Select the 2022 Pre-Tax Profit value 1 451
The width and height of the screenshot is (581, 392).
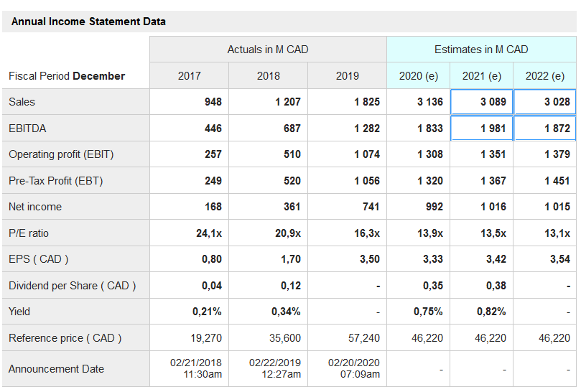click(557, 181)
